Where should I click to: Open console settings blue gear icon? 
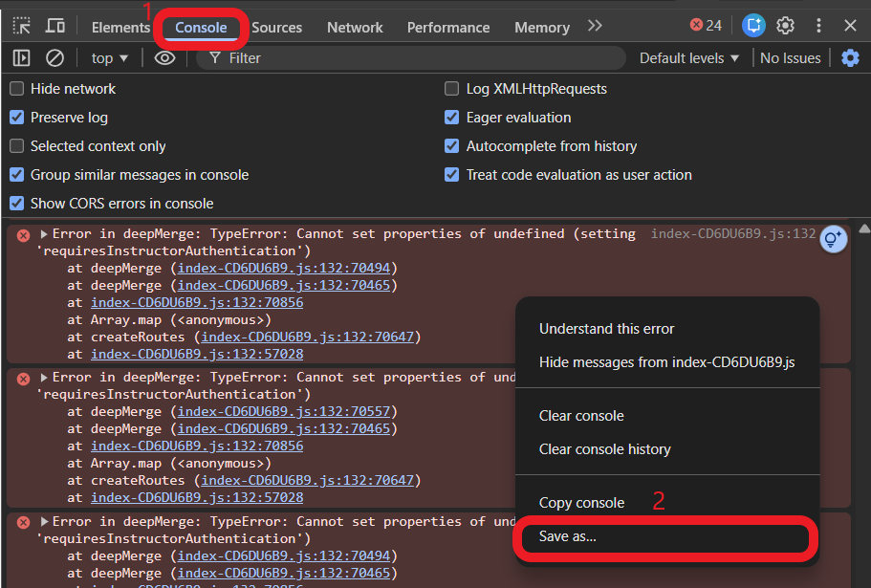tap(850, 57)
